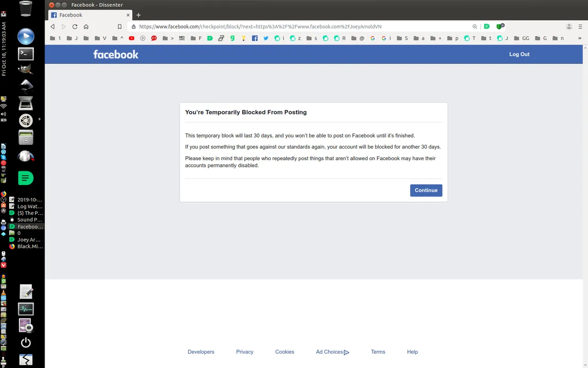Image resolution: width=588 pixels, height=368 pixels.
Task: Open the shield icon with badge
Action: [500, 26]
